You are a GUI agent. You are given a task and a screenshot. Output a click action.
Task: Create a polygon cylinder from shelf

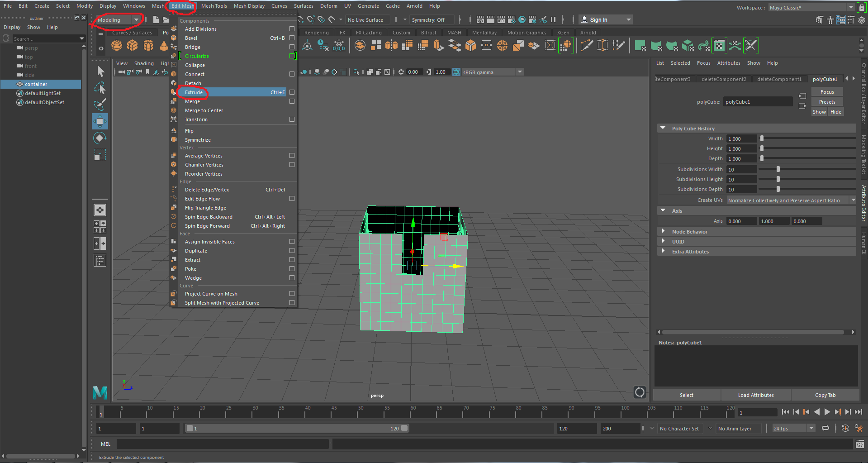click(x=148, y=45)
